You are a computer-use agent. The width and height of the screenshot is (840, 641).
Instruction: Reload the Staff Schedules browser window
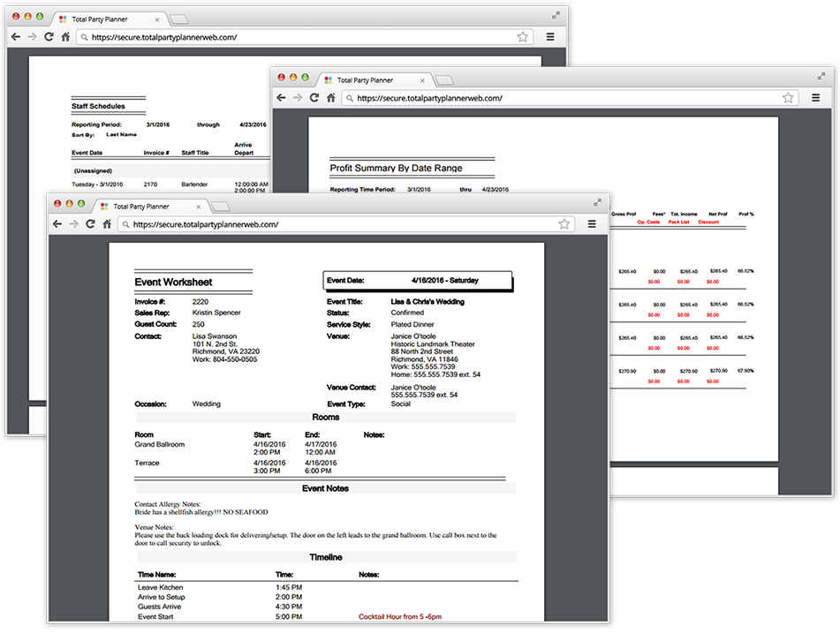[x=49, y=37]
